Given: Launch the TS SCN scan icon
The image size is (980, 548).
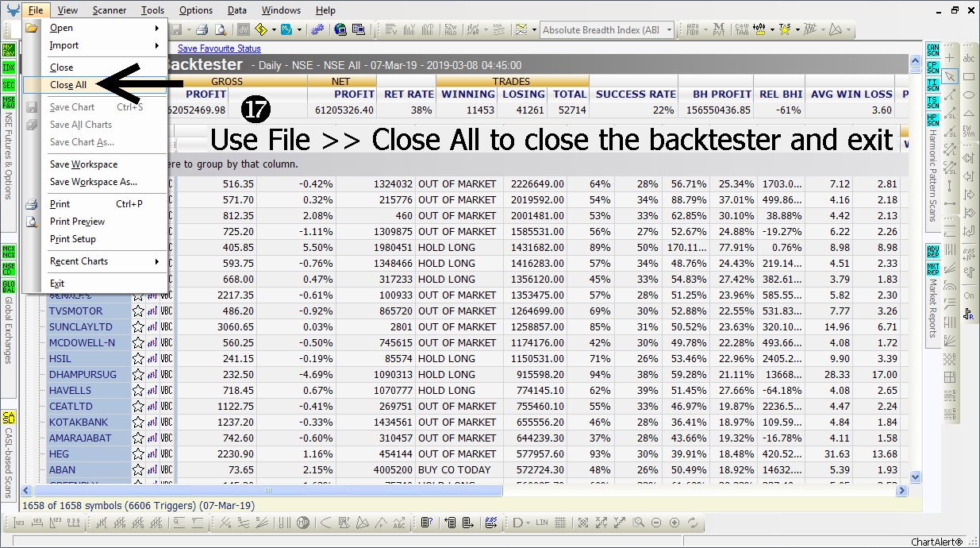Looking at the screenshot, I should [x=933, y=102].
